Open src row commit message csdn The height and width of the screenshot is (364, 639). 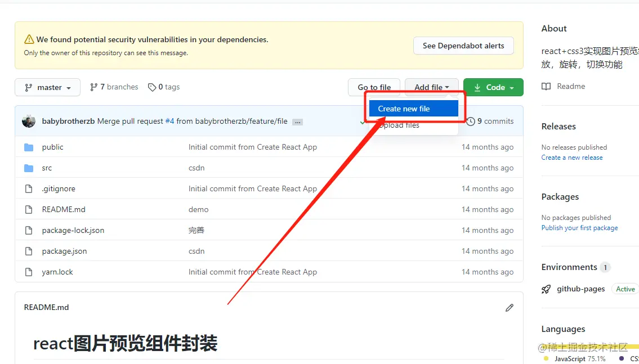tap(196, 168)
